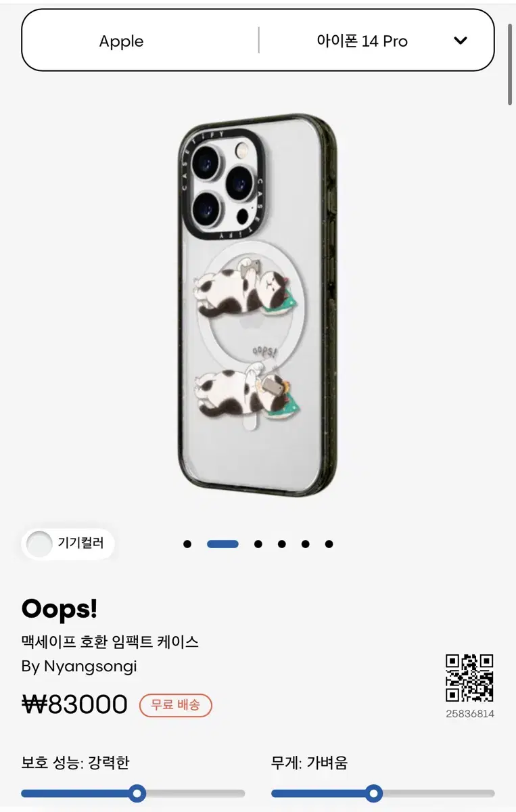Click the page scrollbar on the right edge
The height and width of the screenshot is (812, 516).
510,64
